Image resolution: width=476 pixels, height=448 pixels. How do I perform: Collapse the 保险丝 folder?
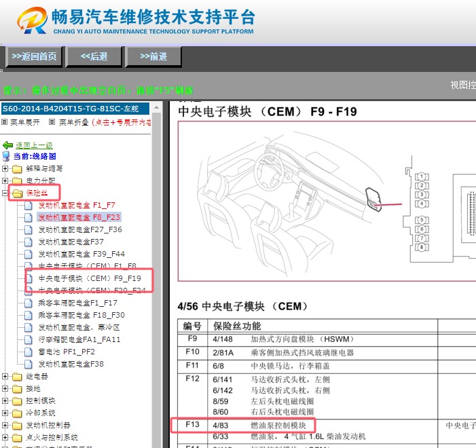coord(5,193)
